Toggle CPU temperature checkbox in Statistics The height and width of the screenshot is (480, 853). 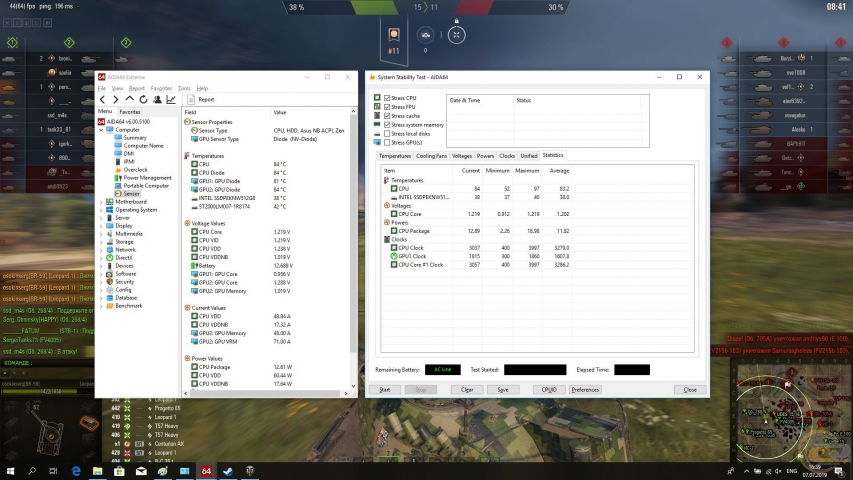[x=394, y=189]
